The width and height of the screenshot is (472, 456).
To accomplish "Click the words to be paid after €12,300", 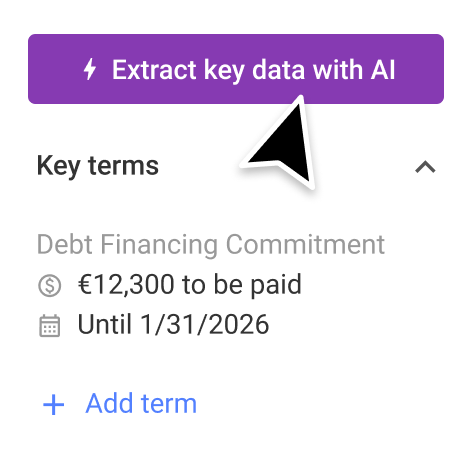I will [242, 285].
